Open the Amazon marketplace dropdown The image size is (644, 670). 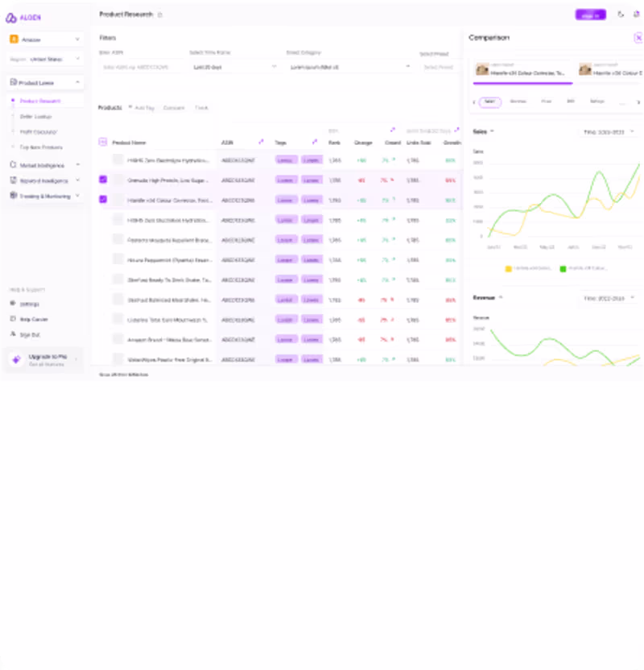(x=45, y=39)
